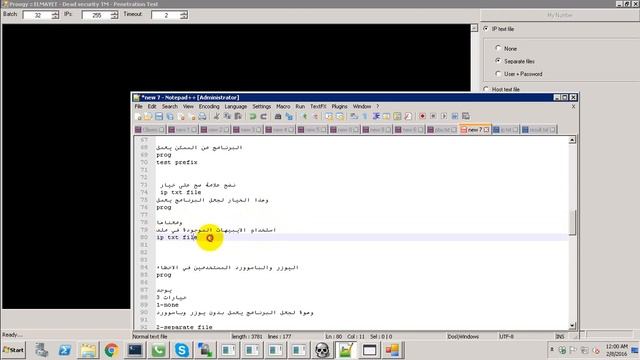Click the Copy toolbar icon
Image resolution: width=640 pixels, height=360 pixels.
click(227, 117)
